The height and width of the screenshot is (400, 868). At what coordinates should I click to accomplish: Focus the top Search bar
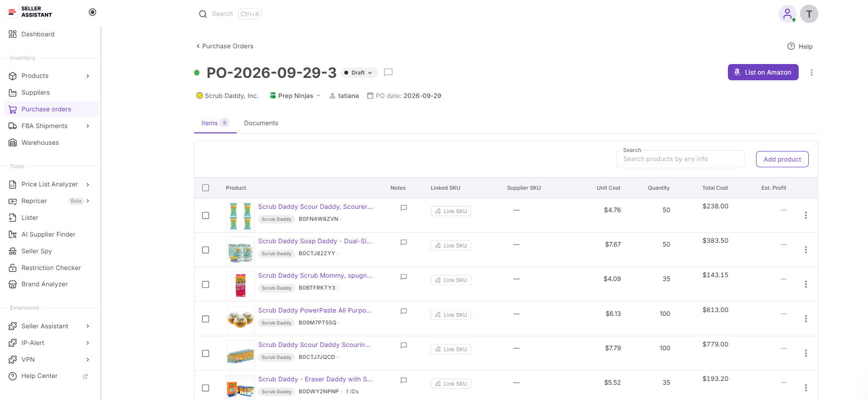(230, 14)
